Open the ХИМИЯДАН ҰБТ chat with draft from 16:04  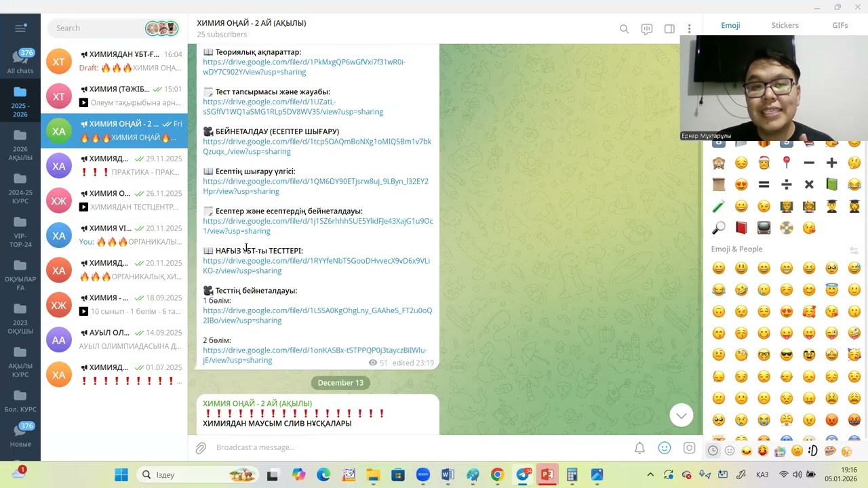coord(114,61)
